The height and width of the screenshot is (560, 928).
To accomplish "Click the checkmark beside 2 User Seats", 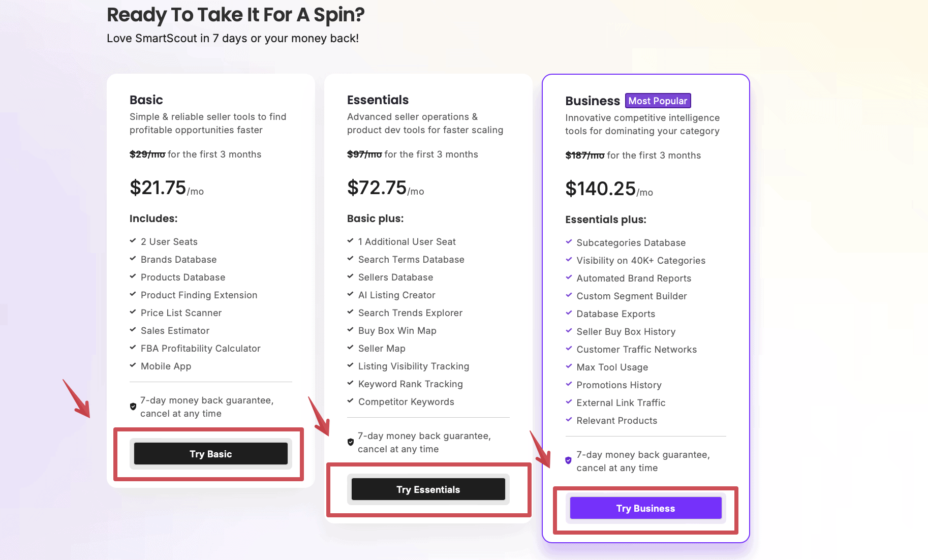I will [133, 241].
